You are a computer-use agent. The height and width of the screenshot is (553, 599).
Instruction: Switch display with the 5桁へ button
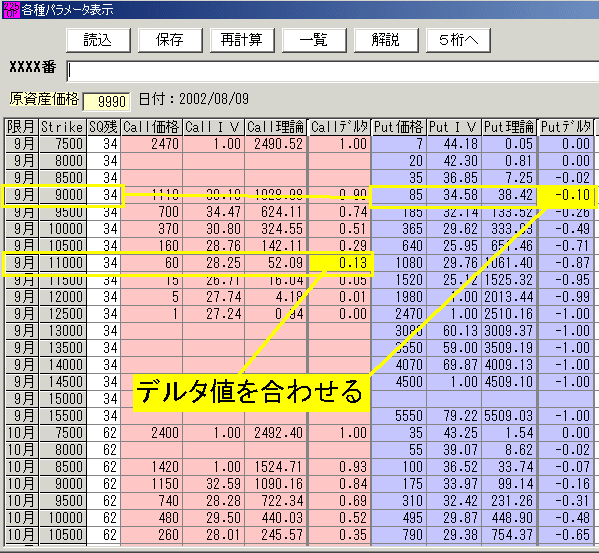point(458,40)
